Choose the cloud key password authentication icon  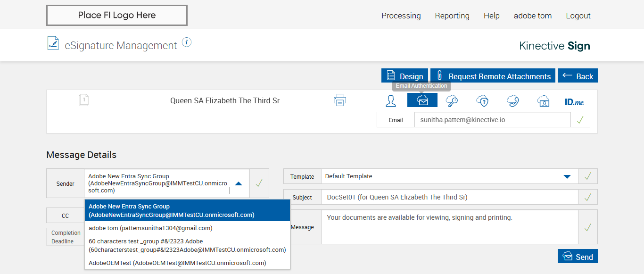coord(452,100)
